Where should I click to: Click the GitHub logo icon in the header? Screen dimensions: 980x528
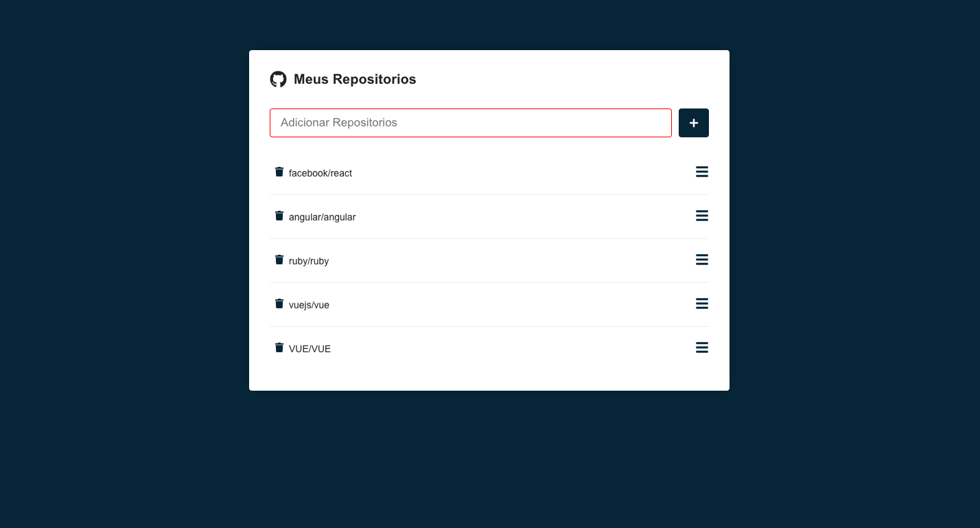pyautogui.click(x=278, y=79)
